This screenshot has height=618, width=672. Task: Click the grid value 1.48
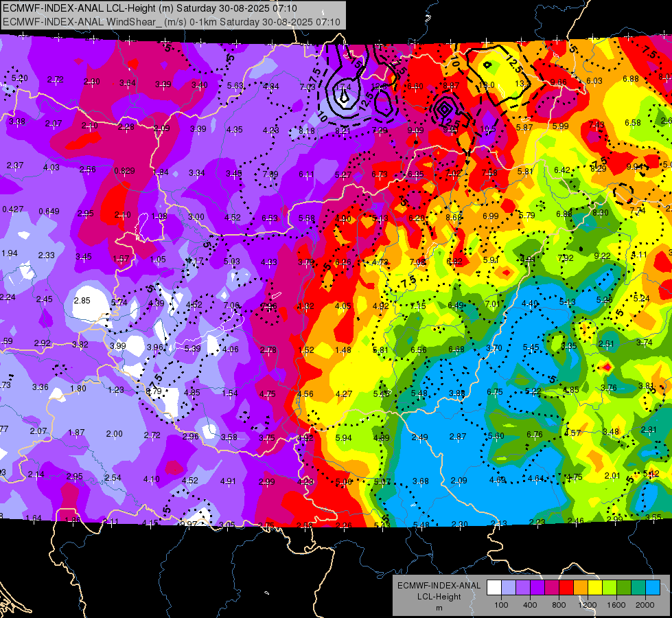pyautogui.click(x=343, y=350)
